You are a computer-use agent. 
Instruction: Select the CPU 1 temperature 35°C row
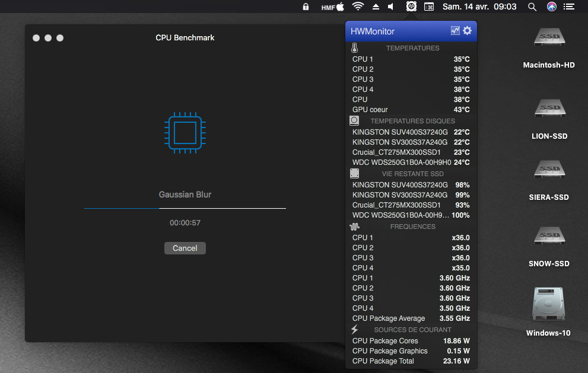411,59
